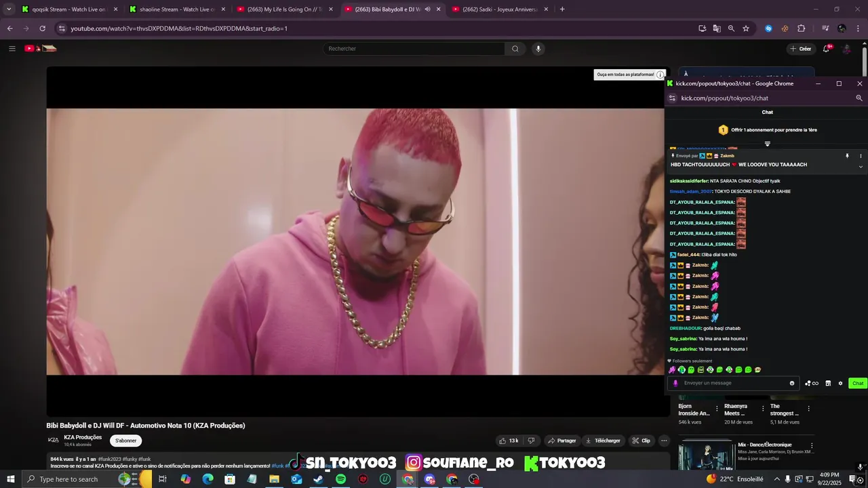This screenshot has height=488, width=868.
Task: Show hidden Windows tray icons
Action: (777, 479)
